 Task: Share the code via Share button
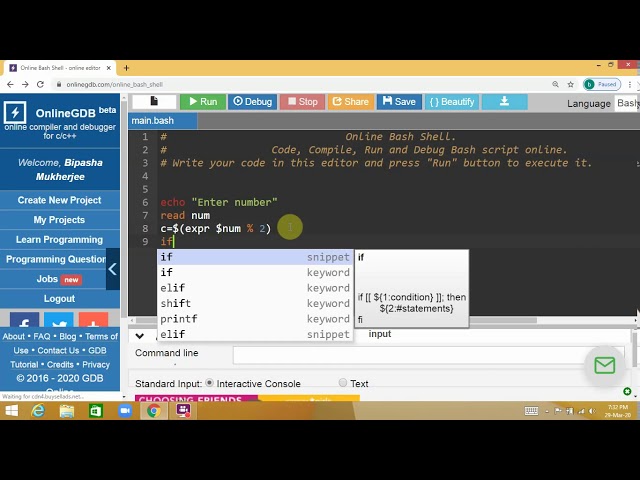[x=351, y=102]
